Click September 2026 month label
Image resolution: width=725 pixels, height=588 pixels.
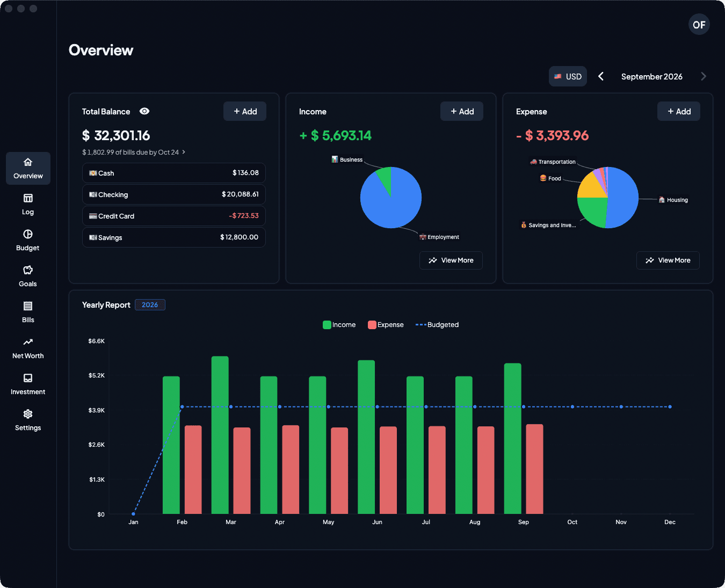point(652,77)
